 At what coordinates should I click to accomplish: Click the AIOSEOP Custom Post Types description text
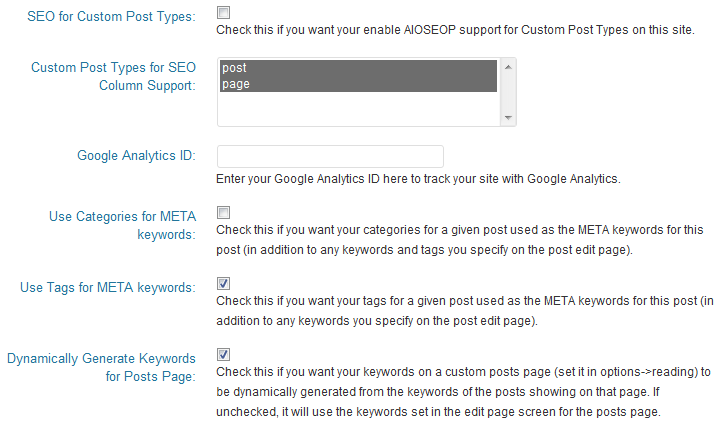(455, 31)
